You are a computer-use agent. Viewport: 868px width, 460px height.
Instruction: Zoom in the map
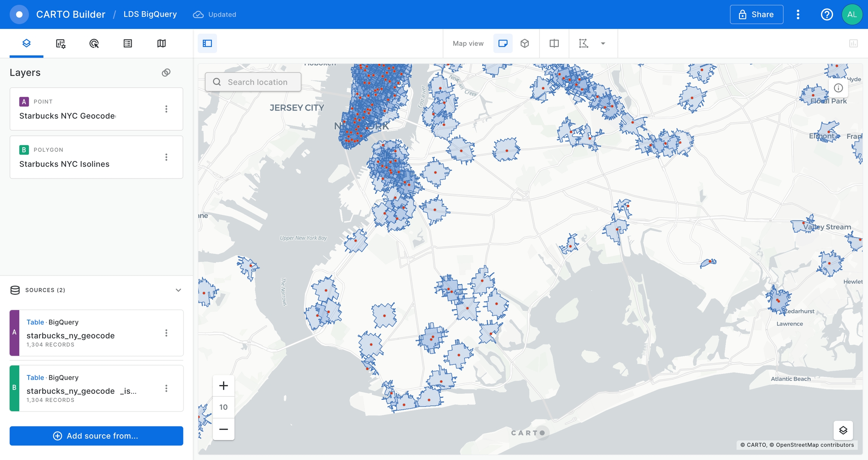tap(223, 386)
